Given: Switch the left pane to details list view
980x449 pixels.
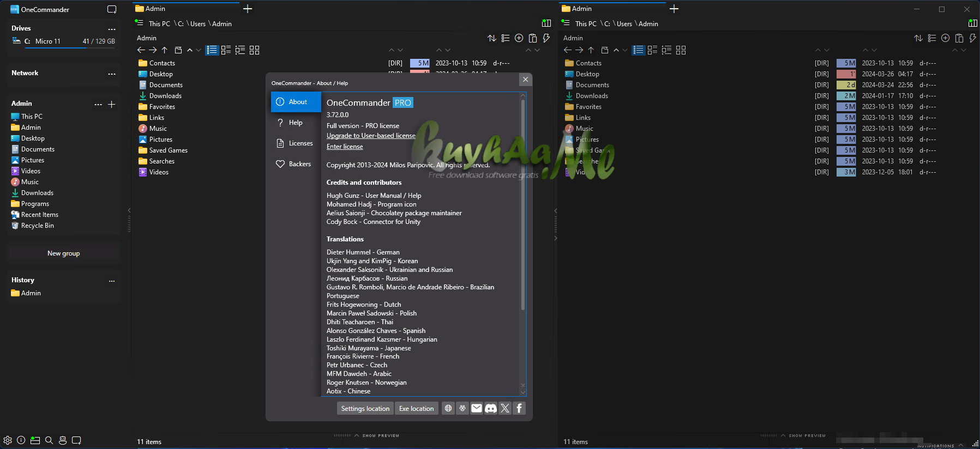Looking at the screenshot, I should (212, 50).
